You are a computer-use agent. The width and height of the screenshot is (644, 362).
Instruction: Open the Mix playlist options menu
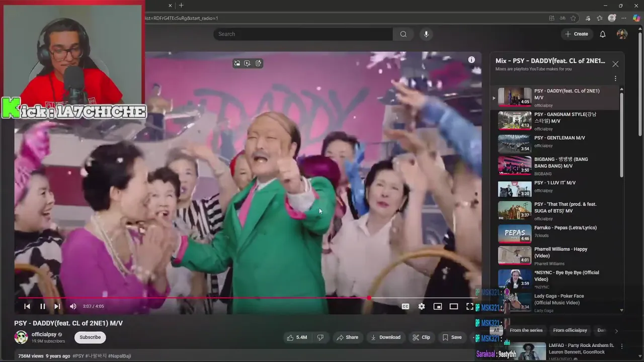pos(615,78)
